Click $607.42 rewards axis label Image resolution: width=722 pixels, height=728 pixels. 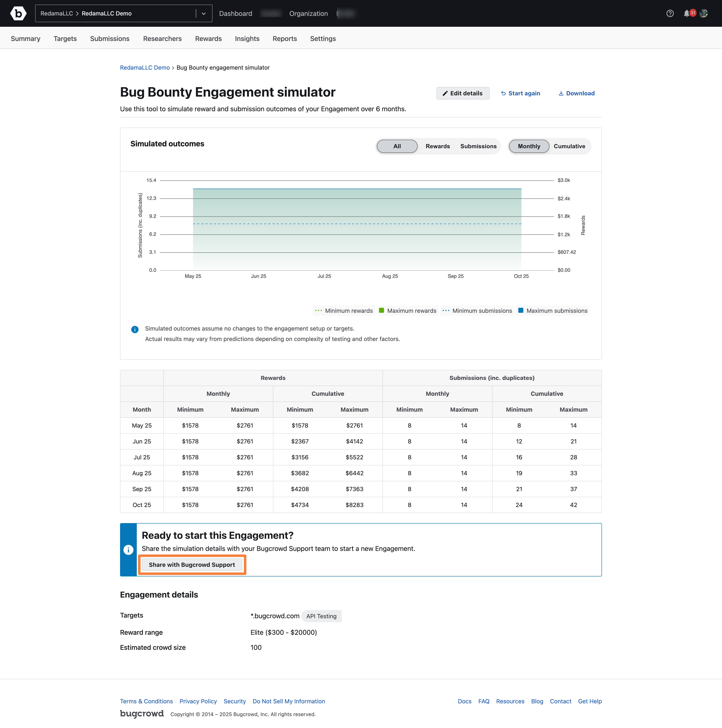(567, 253)
